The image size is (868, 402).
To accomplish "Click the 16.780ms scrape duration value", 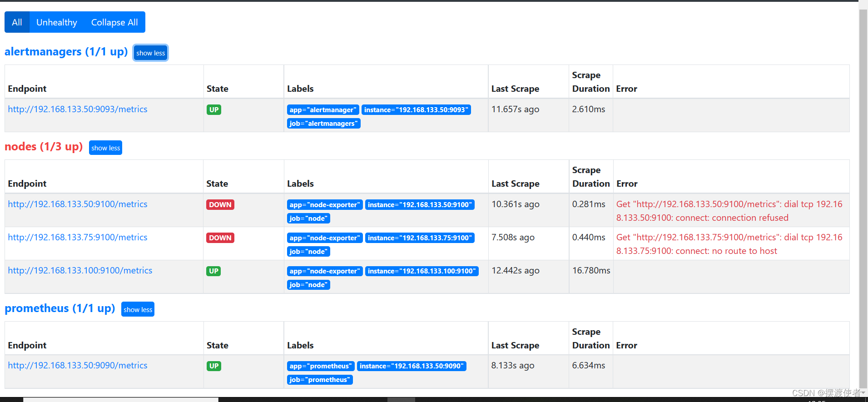I will (x=591, y=271).
